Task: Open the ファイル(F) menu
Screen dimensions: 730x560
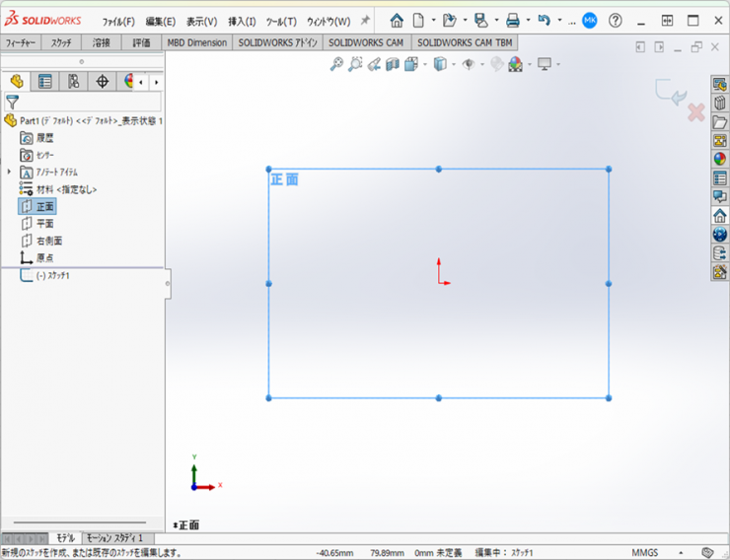Action: (x=118, y=21)
